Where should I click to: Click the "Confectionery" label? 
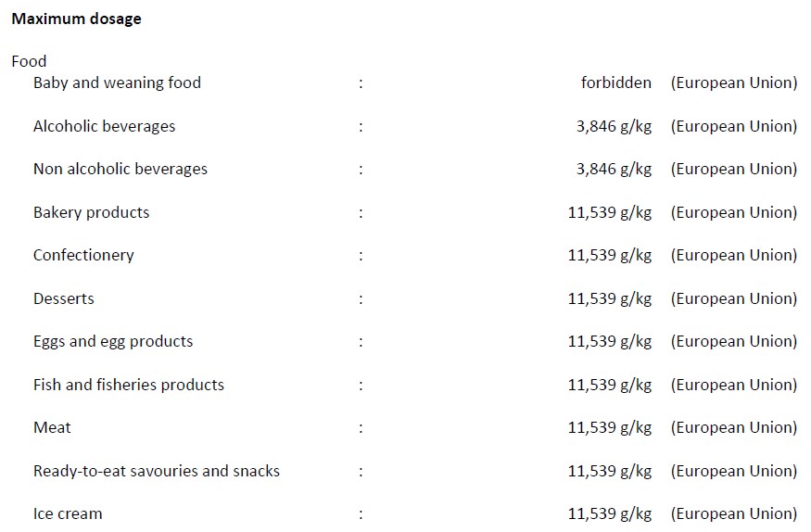(x=83, y=255)
